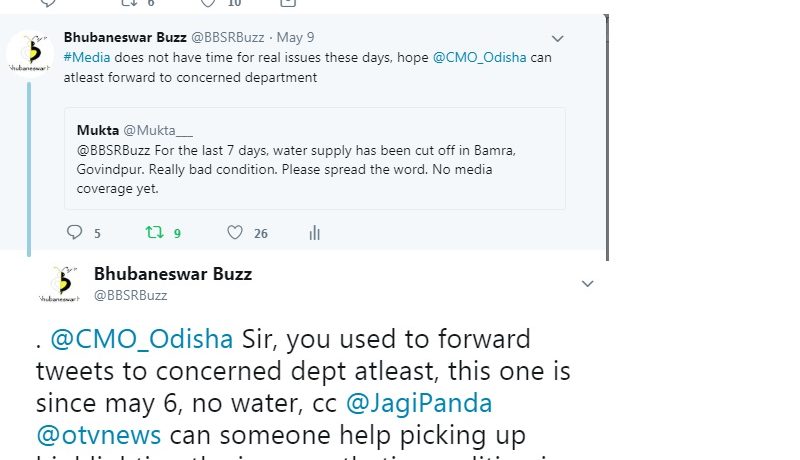Like the tweet with 26 likes
Viewport: 800px width, 460px height.
tap(235, 233)
